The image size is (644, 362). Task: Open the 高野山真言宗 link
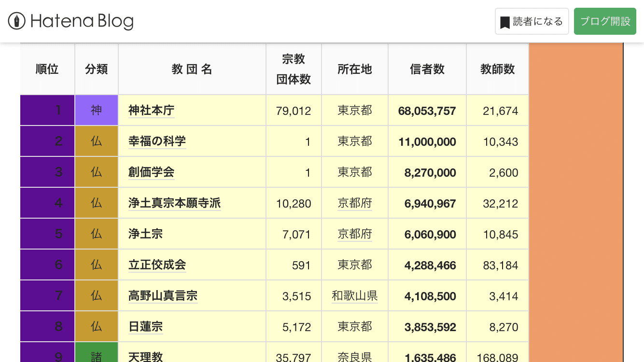163,296
